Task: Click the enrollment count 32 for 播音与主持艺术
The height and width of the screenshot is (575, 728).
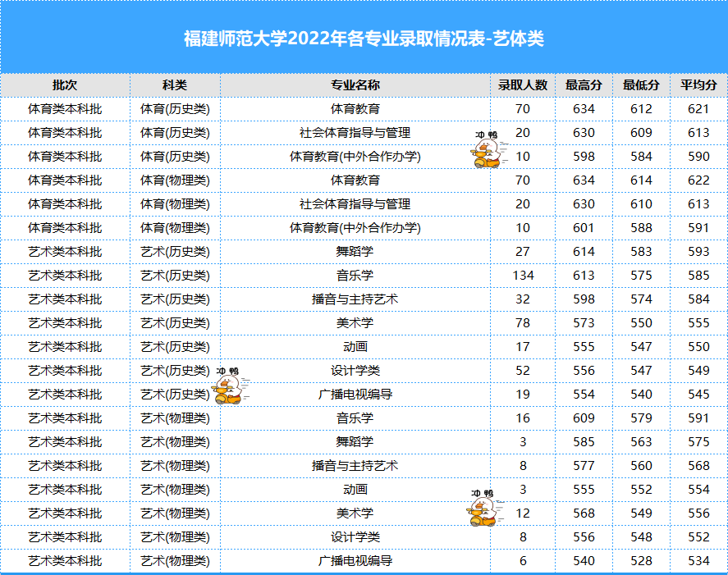Action: point(522,299)
